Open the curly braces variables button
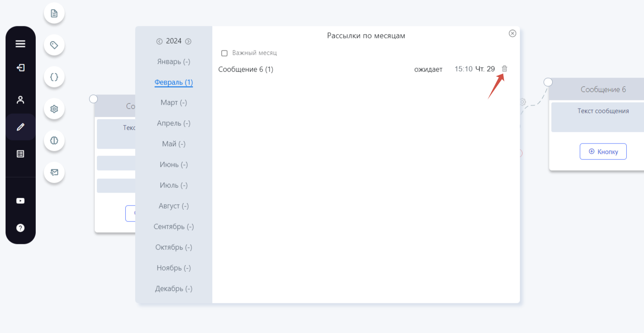 54,77
